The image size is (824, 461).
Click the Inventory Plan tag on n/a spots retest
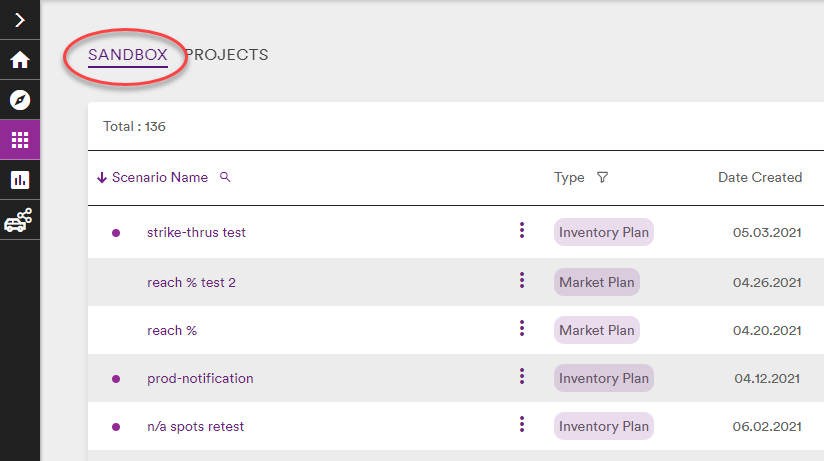click(604, 426)
